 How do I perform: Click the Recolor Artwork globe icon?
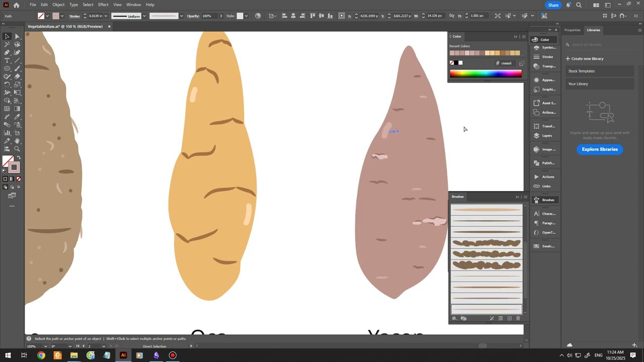(258, 16)
